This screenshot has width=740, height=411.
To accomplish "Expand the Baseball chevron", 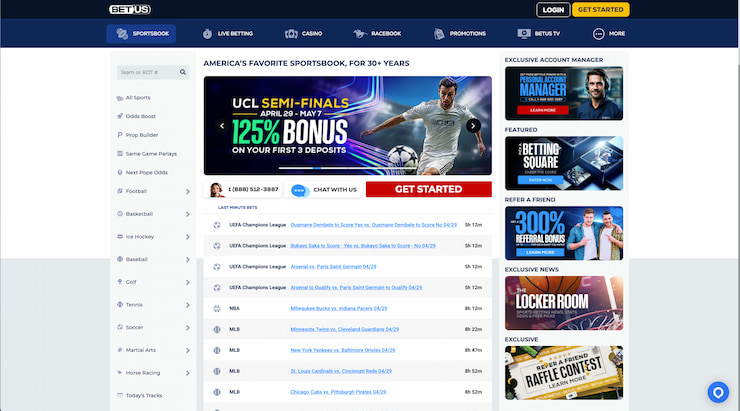I will (187, 260).
